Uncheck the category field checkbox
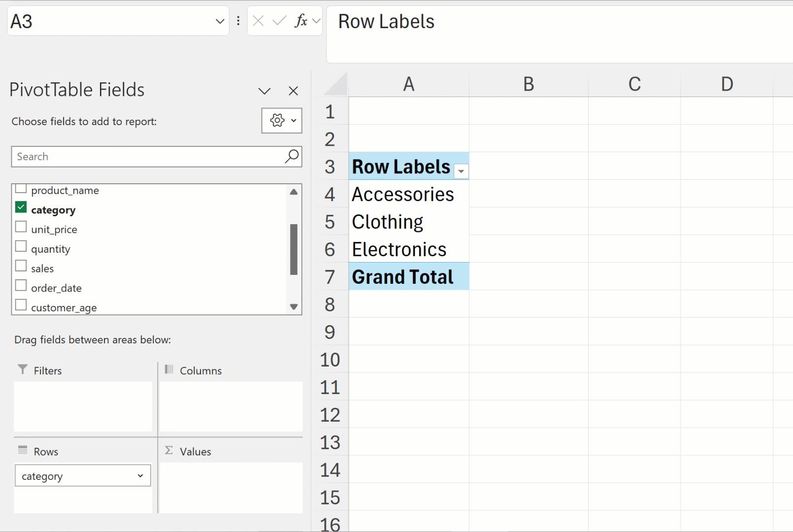This screenshot has width=793, height=532. point(21,207)
